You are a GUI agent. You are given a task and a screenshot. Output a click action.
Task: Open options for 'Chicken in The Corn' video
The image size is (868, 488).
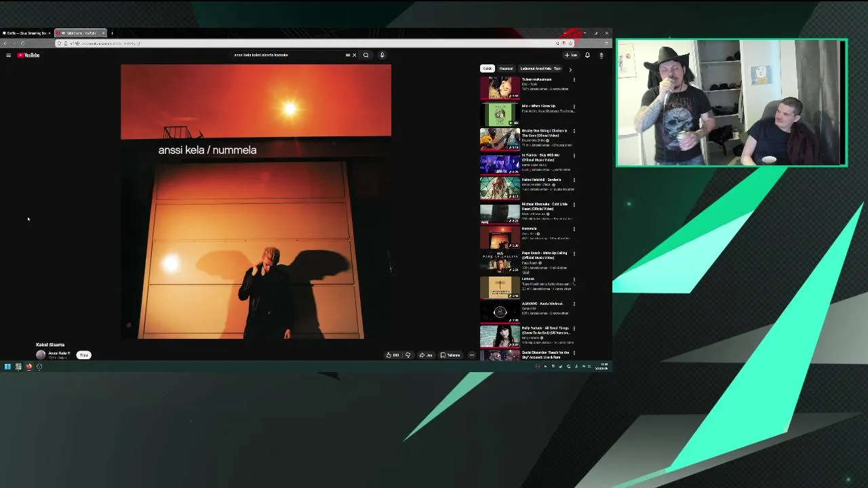(x=574, y=131)
